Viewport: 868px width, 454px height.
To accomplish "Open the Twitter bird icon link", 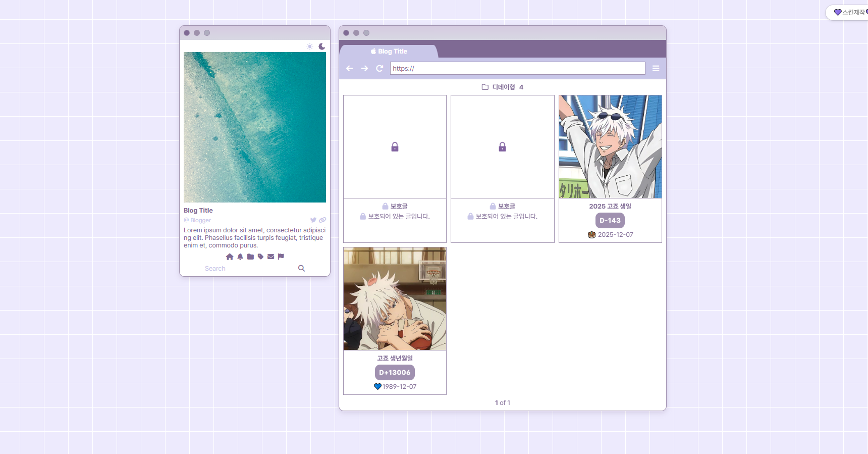I will pyautogui.click(x=313, y=220).
